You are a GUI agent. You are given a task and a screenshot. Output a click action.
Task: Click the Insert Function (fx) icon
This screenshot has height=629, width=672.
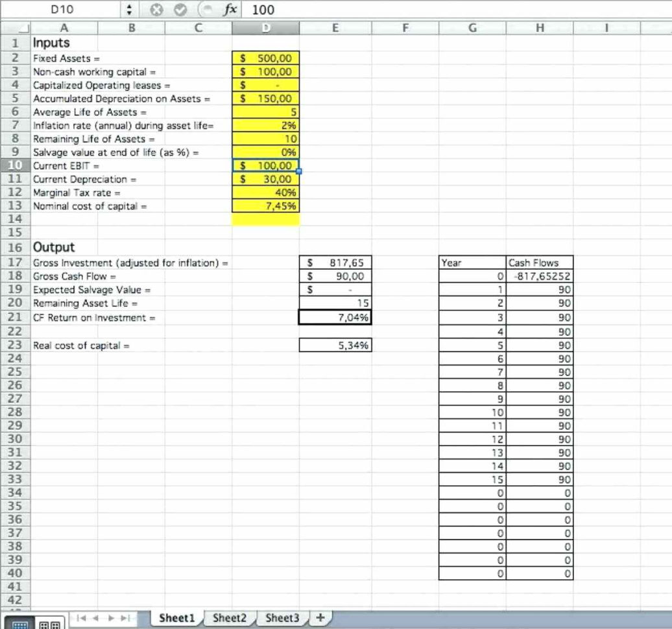pos(230,10)
